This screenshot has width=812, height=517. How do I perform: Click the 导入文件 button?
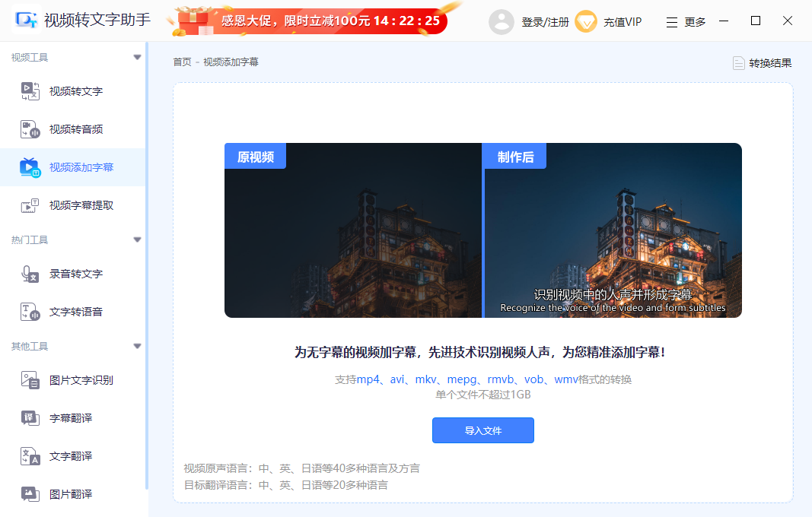(x=482, y=430)
